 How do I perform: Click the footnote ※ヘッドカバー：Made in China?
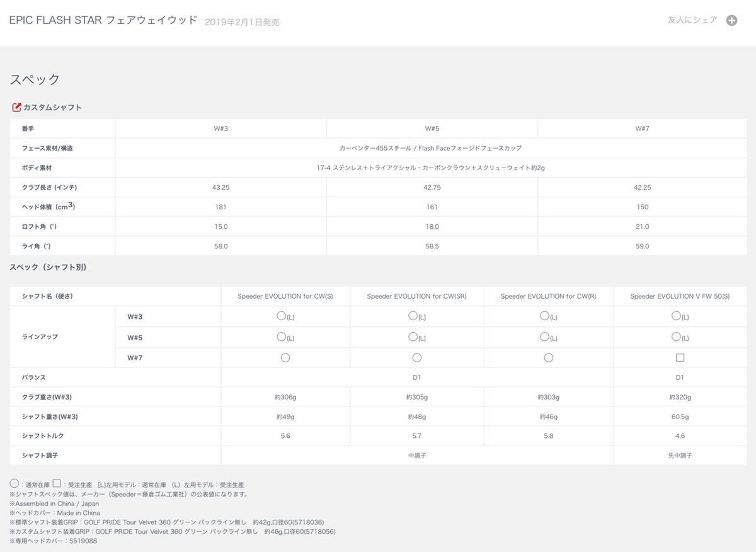(x=54, y=513)
